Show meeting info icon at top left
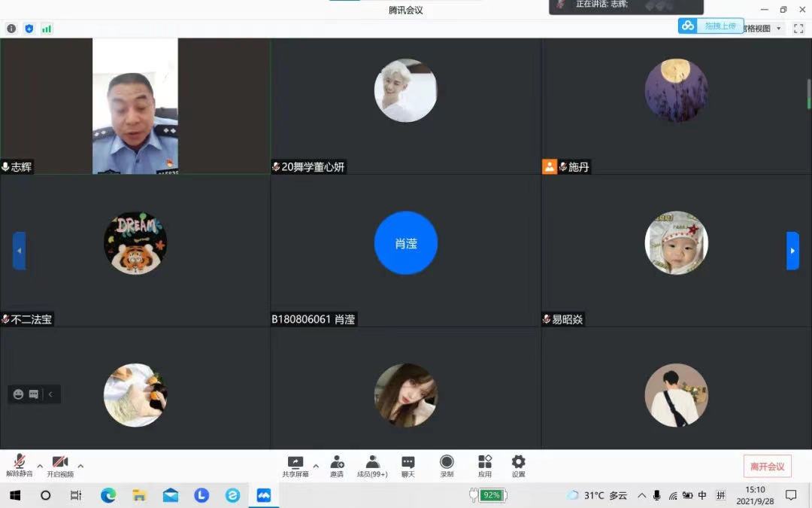 click(x=11, y=29)
